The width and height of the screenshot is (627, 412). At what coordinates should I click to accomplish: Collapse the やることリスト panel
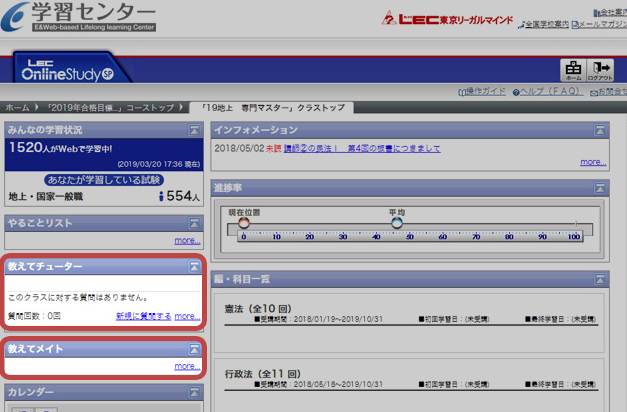(194, 223)
